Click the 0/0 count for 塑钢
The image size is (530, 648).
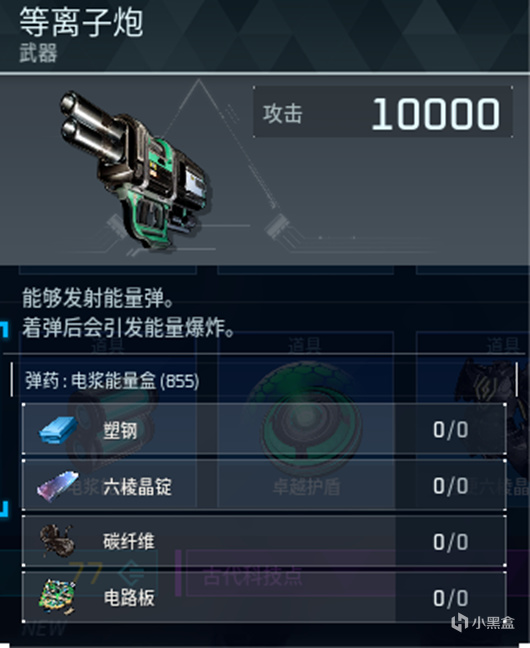pos(451,430)
